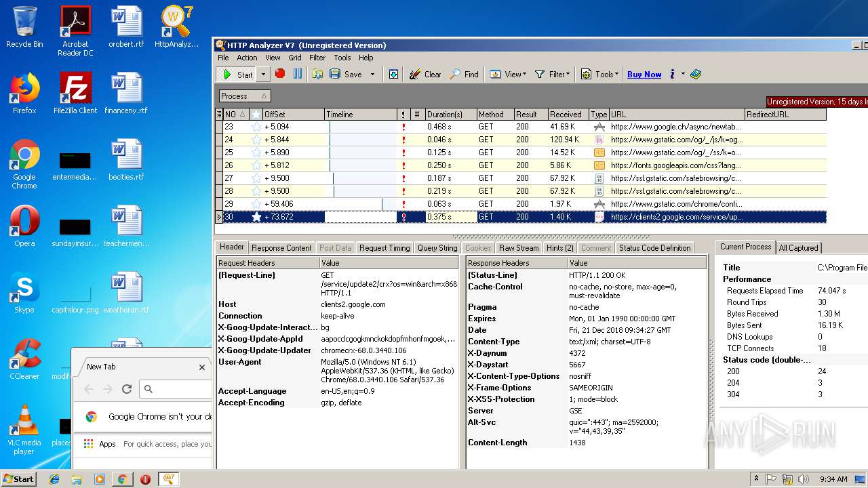Switch to the Hints (2) tab
Viewport: 868px width, 488px height.
560,248
